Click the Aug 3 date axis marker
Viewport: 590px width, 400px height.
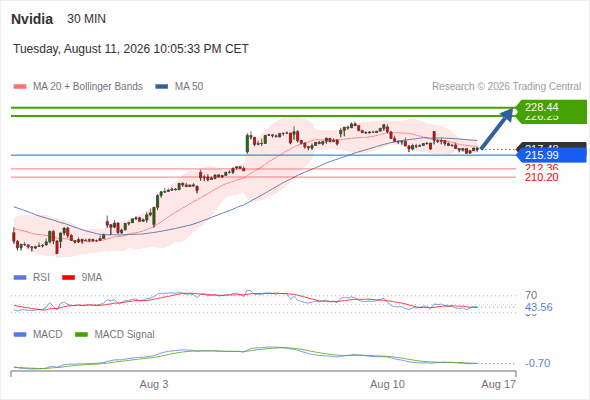[x=154, y=385]
